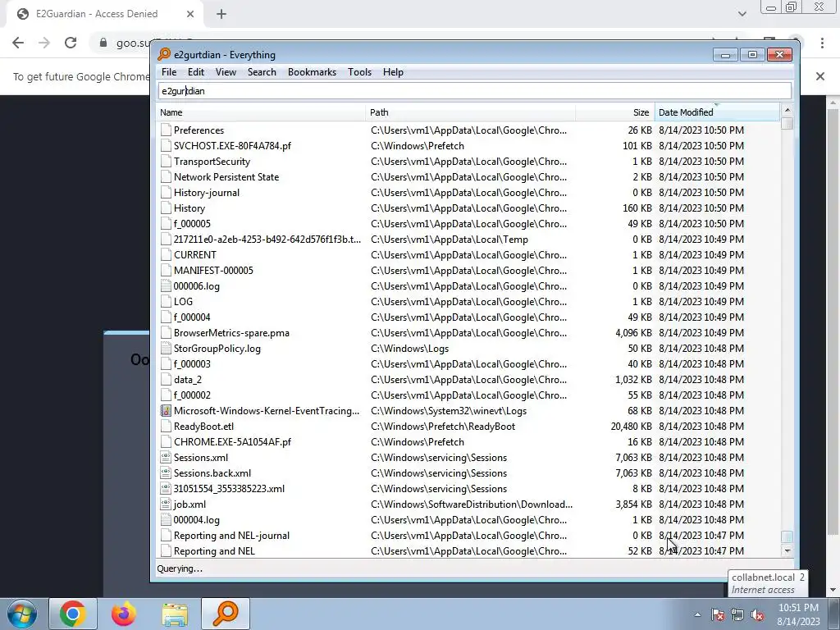Click the Reporting and NEL-journal file name
Viewport: 840px width, 630px height.
(x=231, y=535)
